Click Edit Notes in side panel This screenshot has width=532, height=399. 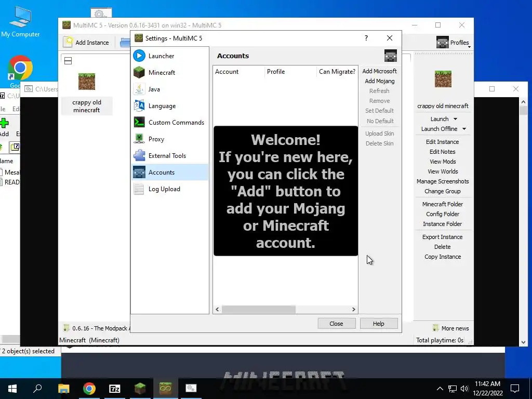443,152
